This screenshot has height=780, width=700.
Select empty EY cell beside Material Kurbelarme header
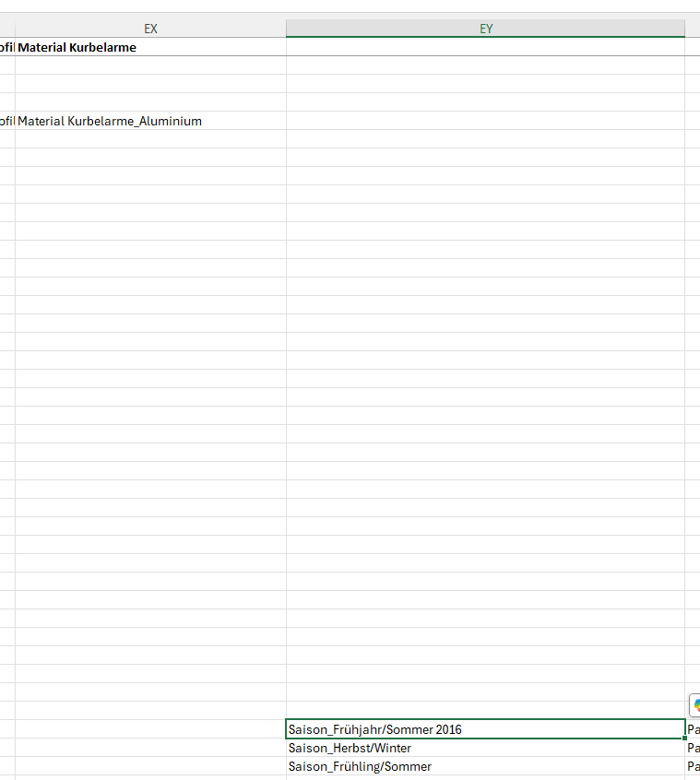point(485,47)
